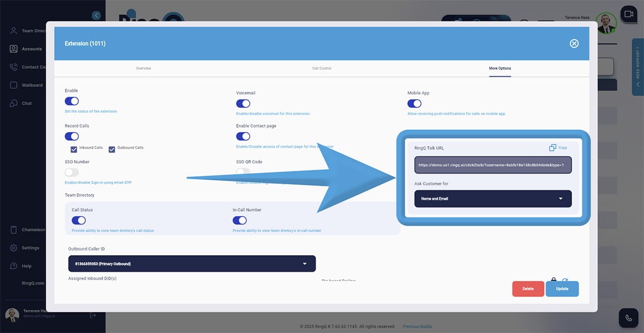The width and height of the screenshot is (644, 333).
Task: Uncheck the Inbound Calls checkbox
Action: coord(75,149)
